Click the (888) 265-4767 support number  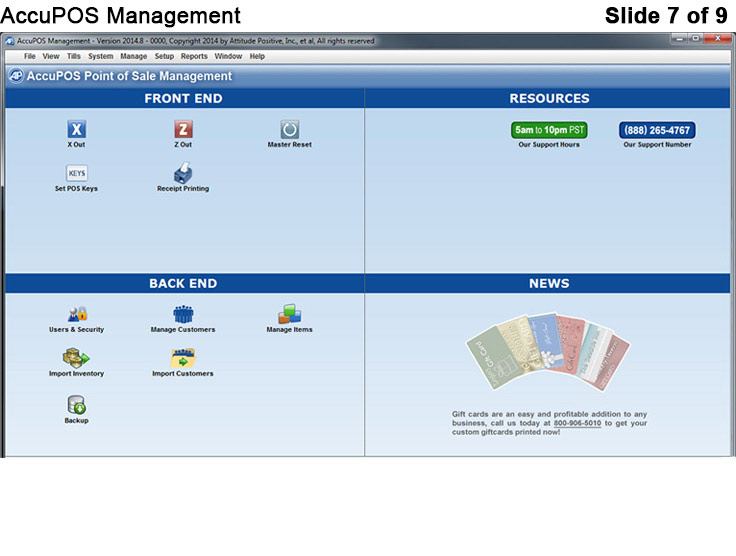(x=657, y=130)
